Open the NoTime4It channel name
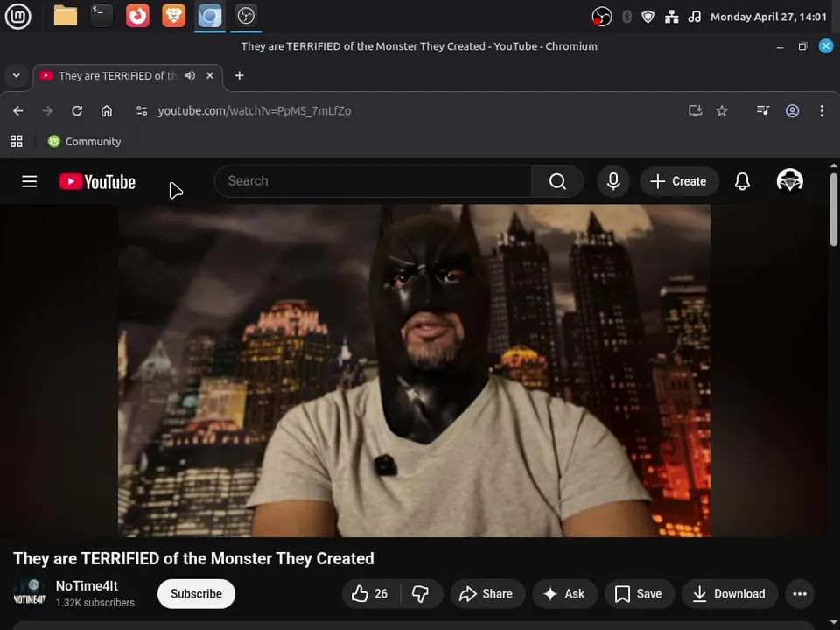This screenshot has width=840, height=630. coord(87,586)
